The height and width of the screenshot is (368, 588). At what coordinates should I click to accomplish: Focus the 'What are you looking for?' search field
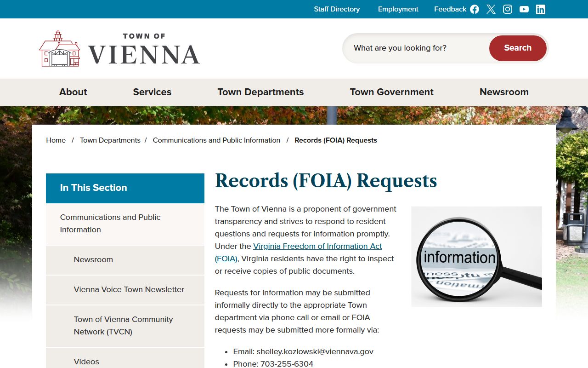click(x=416, y=48)
